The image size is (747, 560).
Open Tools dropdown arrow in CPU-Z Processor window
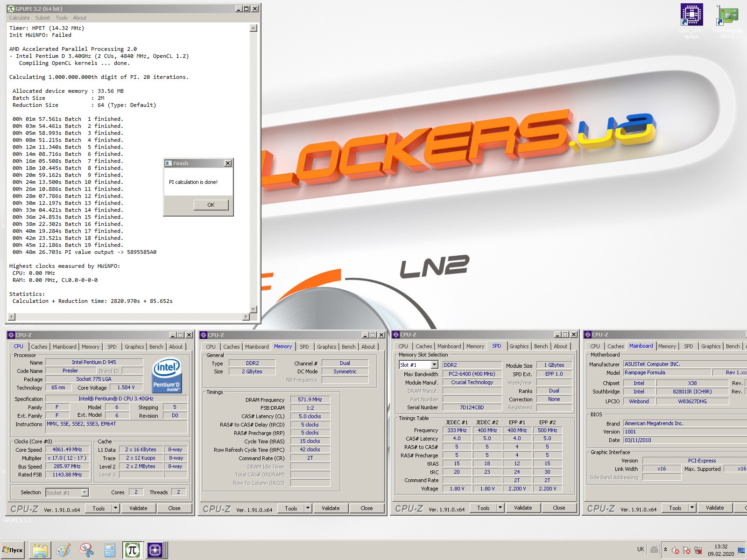[x=115, y=508]
